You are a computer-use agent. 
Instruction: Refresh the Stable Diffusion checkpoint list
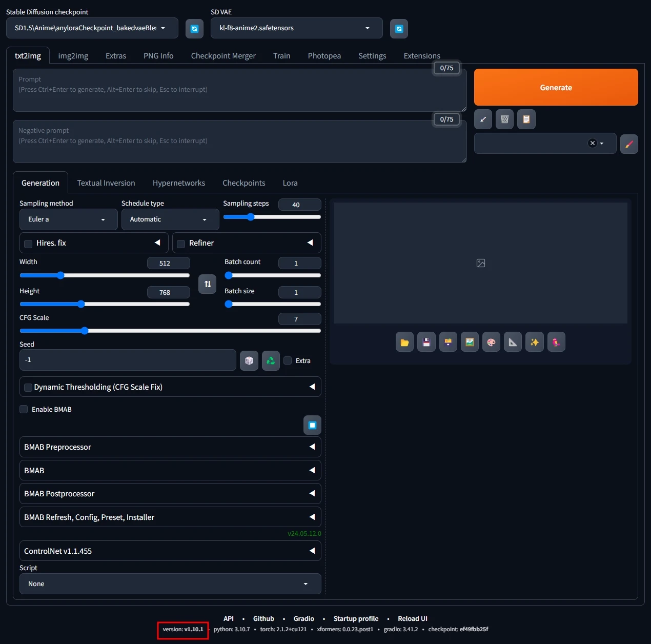point(194,29)
